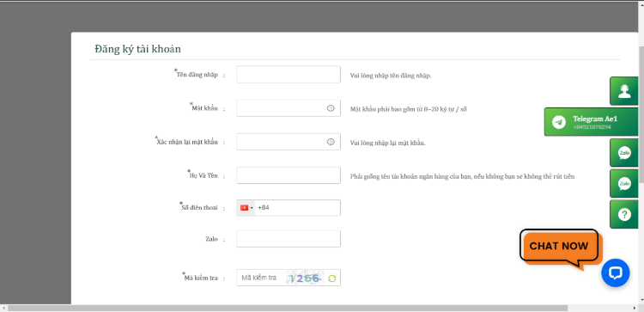Click the hint text 'Vui lòng nhập tên đăng nhập.'

click(391, 76)
